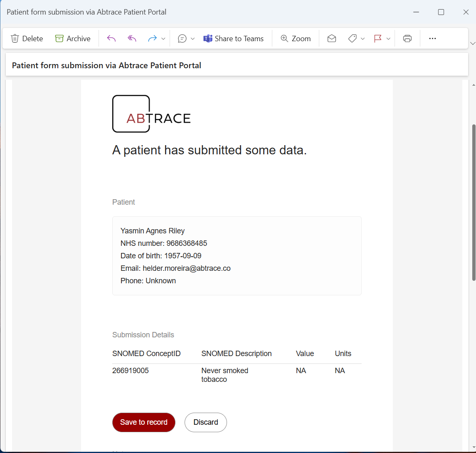The height and width of the screenshot is (453, 476).
Task: Flag this message with the red flag
Action: (x=377, y=39)
